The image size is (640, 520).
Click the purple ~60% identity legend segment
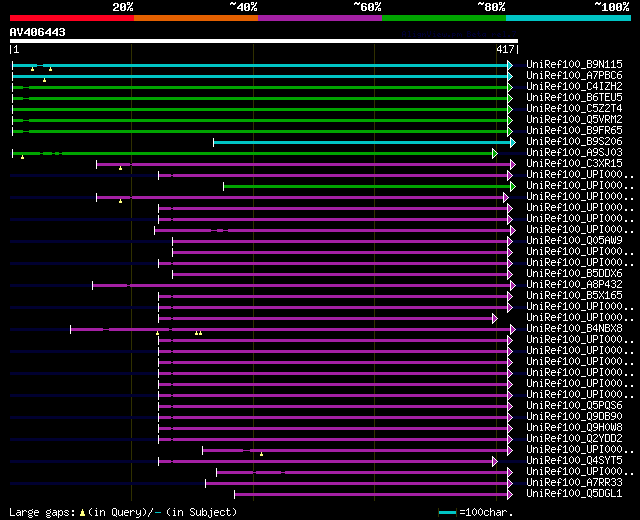(320, 18)
